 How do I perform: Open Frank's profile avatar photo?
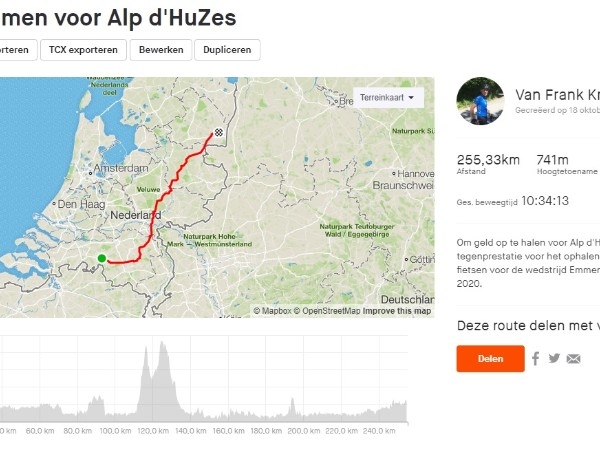480,101
